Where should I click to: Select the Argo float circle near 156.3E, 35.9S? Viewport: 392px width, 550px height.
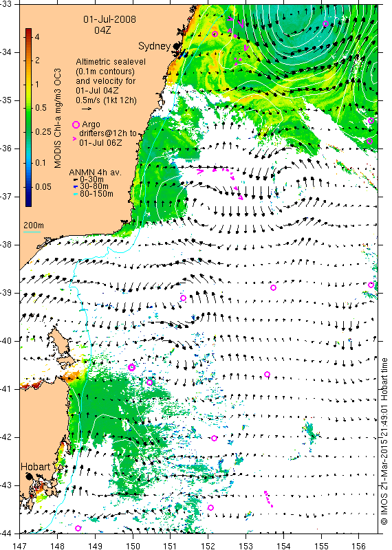tap(369, 141)
